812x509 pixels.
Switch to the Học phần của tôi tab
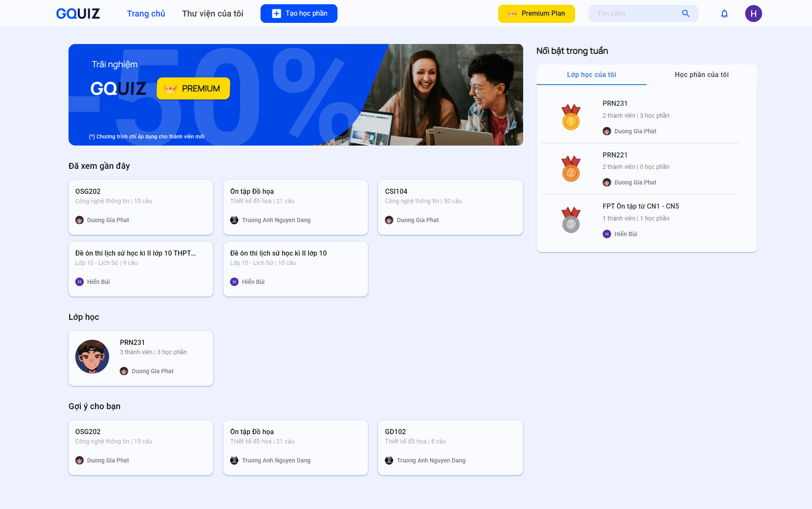coord(701,74)
